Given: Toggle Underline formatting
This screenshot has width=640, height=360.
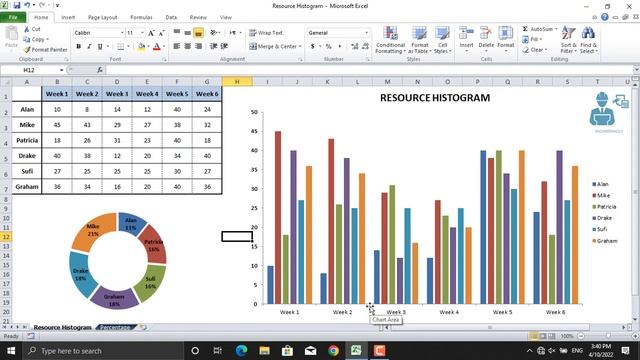Looking at the screenshot, I should coord(100,47).
